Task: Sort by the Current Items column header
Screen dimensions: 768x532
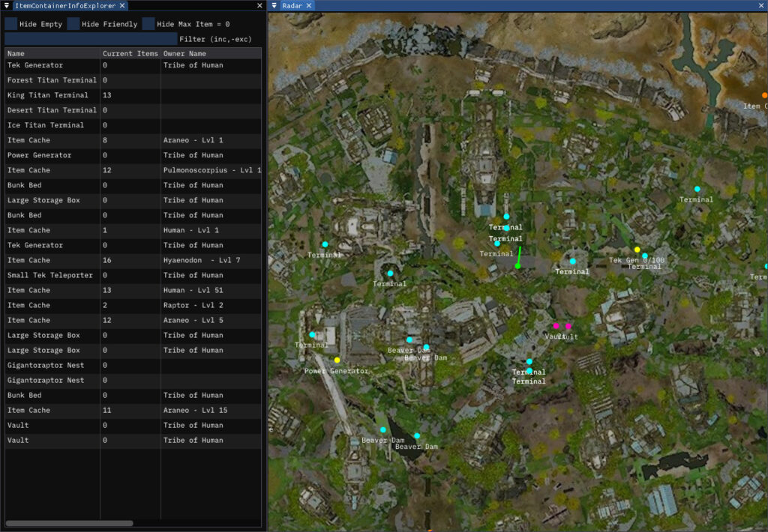Action: tap(130, 54)
